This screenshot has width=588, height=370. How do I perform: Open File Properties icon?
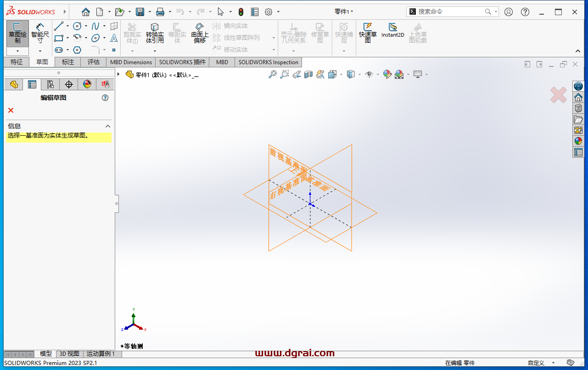tap(255, 12)
